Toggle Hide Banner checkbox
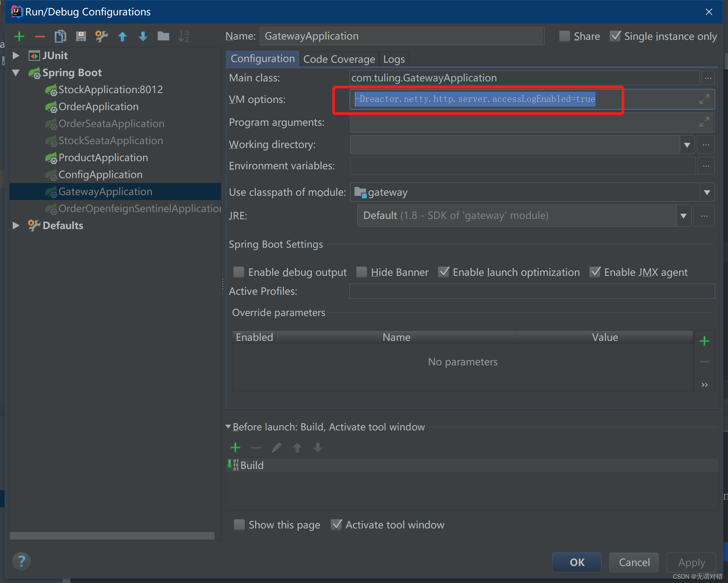Screen dimensions: 728x583 click(x=362, y=272)
